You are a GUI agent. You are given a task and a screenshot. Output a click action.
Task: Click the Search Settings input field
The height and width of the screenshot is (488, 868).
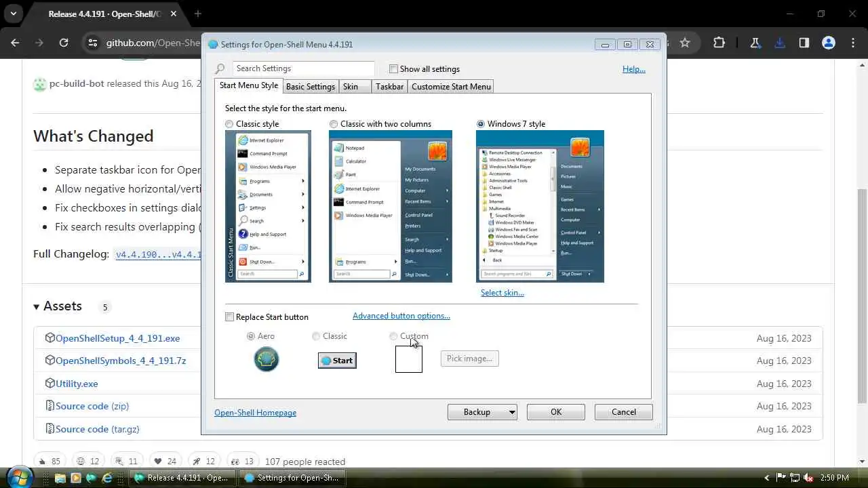pyautogui.click(x=303, y=68)
